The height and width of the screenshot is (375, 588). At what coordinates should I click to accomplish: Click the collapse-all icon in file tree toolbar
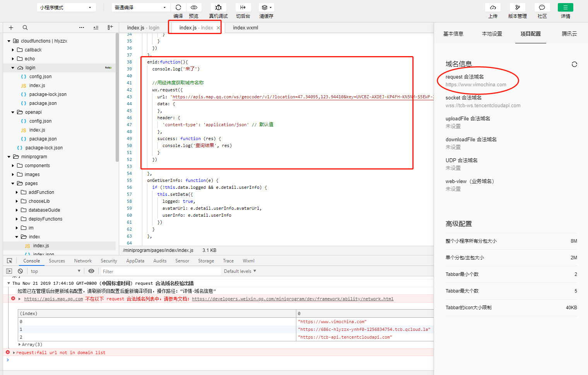[96, 27]
